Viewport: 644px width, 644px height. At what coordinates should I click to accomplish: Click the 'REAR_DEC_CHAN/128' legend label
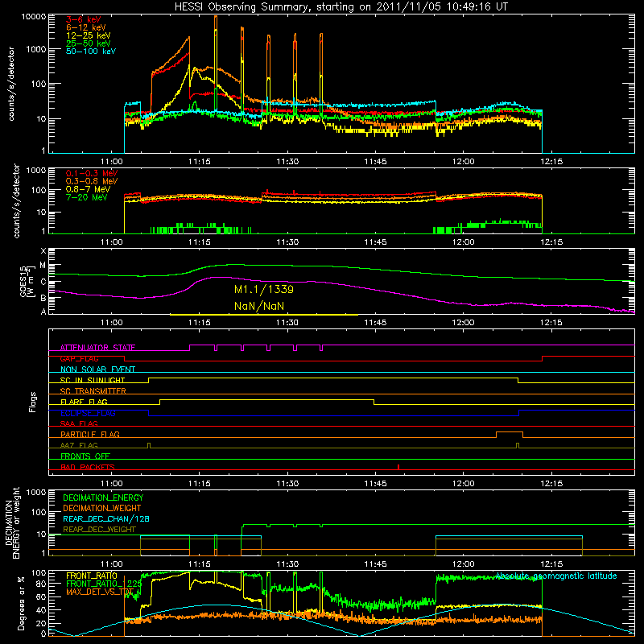[106, 518]
